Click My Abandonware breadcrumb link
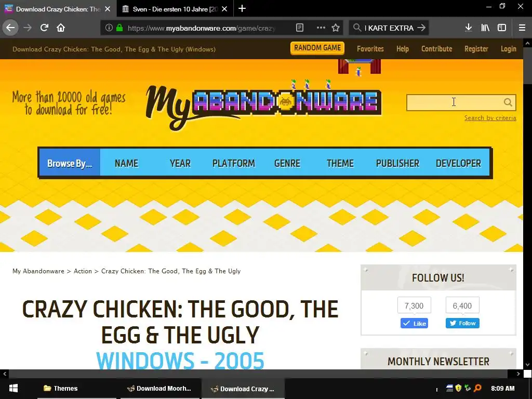The image size is (532, 399). tap(38, 271)
